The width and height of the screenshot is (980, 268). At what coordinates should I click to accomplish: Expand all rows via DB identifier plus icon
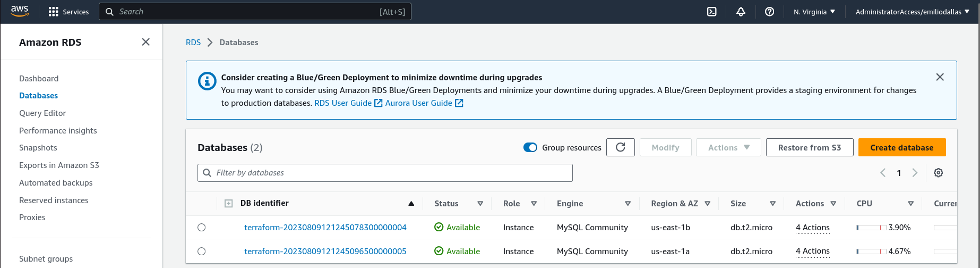(x=228, y=204)
